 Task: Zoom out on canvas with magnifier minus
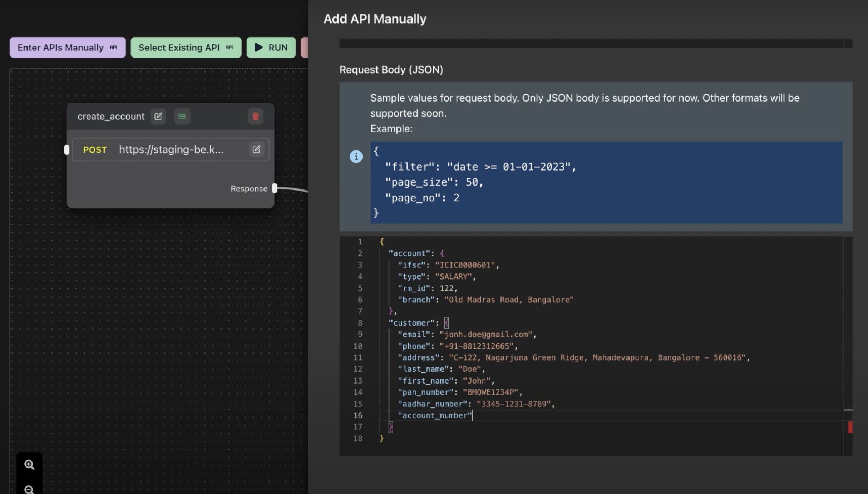29,489
